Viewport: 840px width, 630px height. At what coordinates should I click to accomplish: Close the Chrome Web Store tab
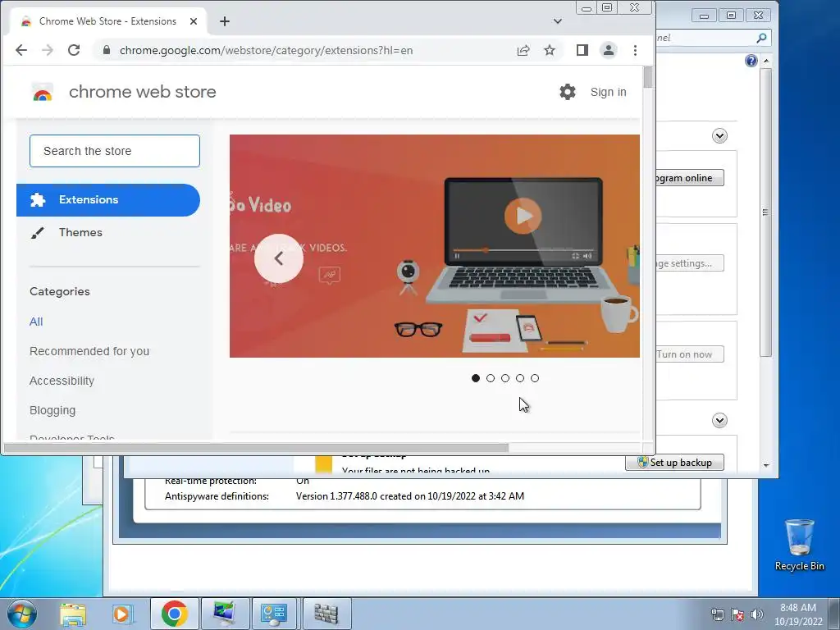pyautogui.click(x=194, y=21)
